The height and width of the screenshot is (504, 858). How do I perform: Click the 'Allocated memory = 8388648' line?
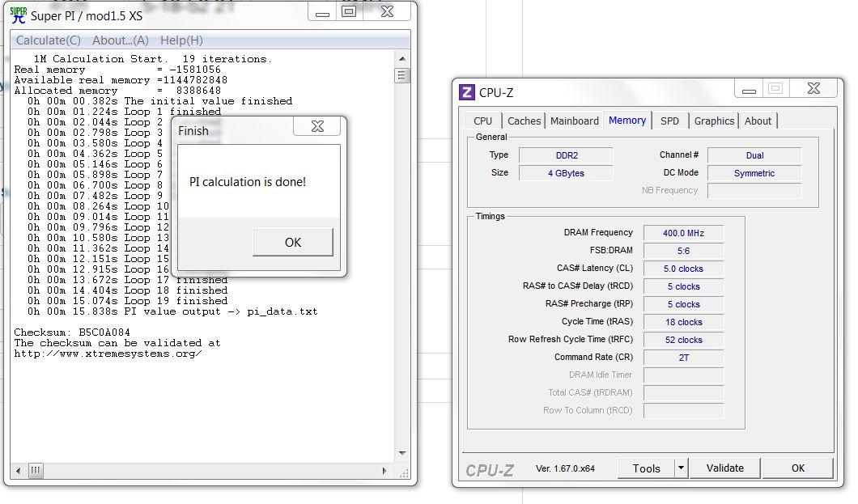(117, 91)
